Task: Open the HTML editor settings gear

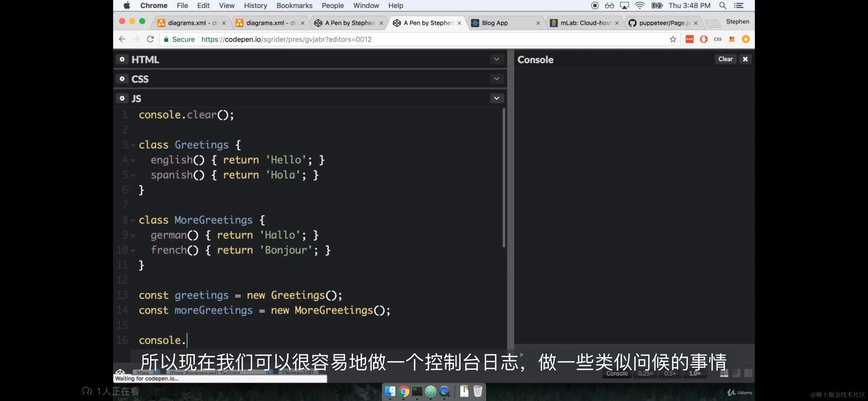Action: (x=122, y=59)
